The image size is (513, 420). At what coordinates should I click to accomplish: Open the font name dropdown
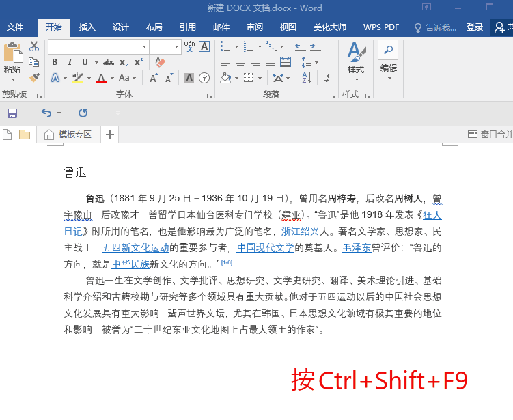click(144, 46)
